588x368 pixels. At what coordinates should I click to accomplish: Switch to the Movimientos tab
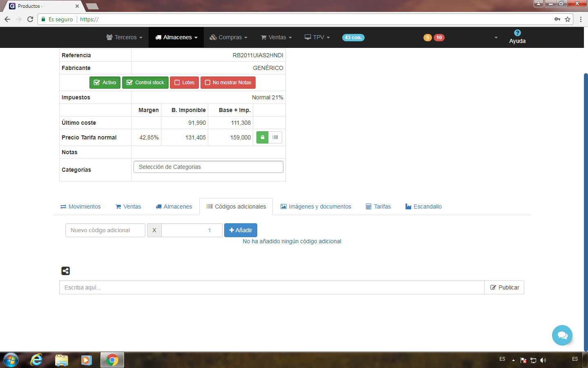(x=80, y=206)
